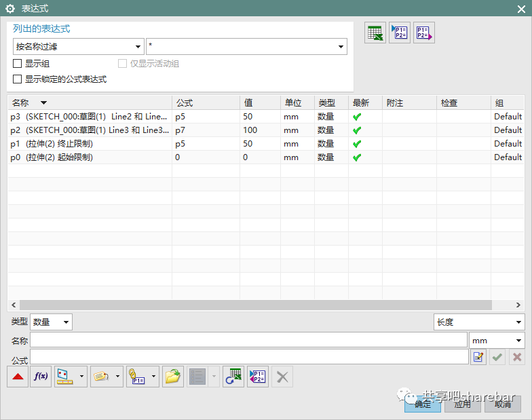Click the horizontal scrollbar thumb
Image resolution: width=532 pixels, height=420 pixels.
pos(256,305)
